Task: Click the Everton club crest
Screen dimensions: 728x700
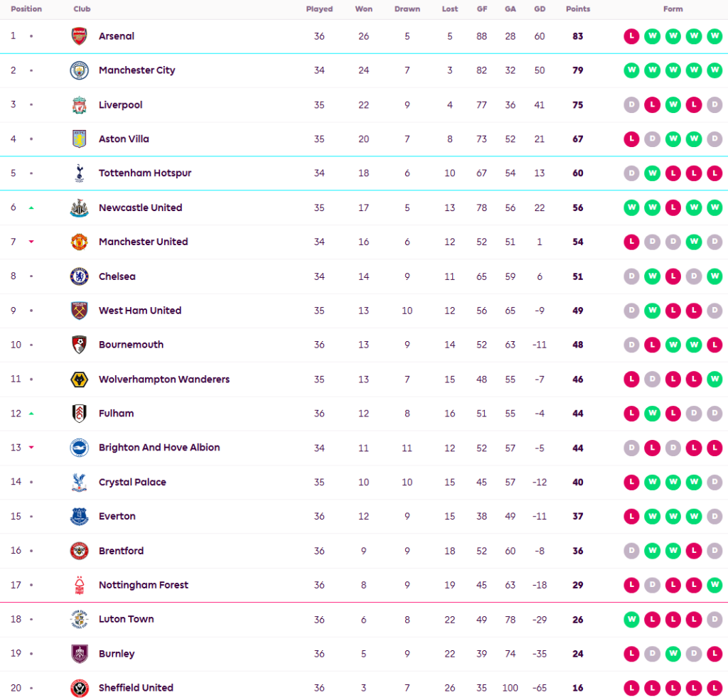Action: click(x=79, y=517)
